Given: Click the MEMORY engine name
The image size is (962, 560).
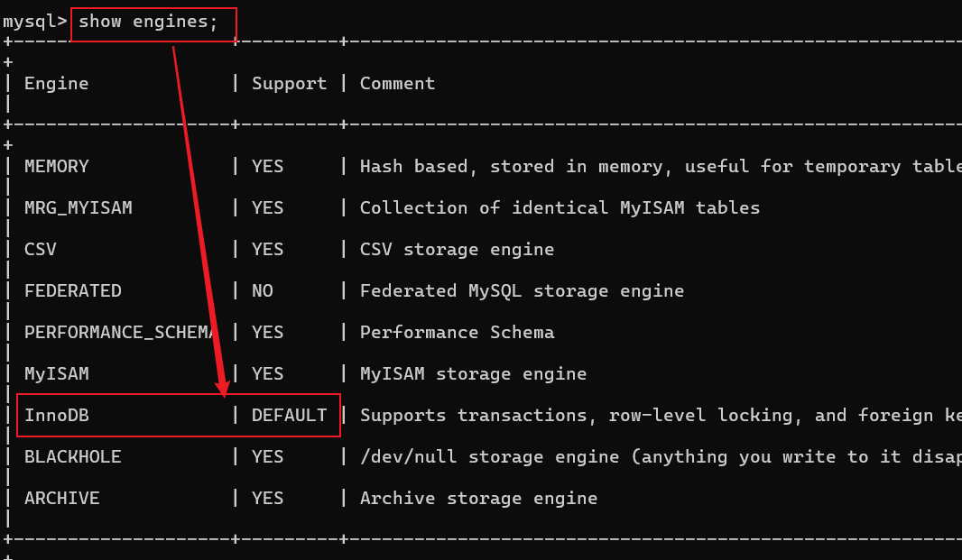Looking at the screenshot, I should point(57,166).
